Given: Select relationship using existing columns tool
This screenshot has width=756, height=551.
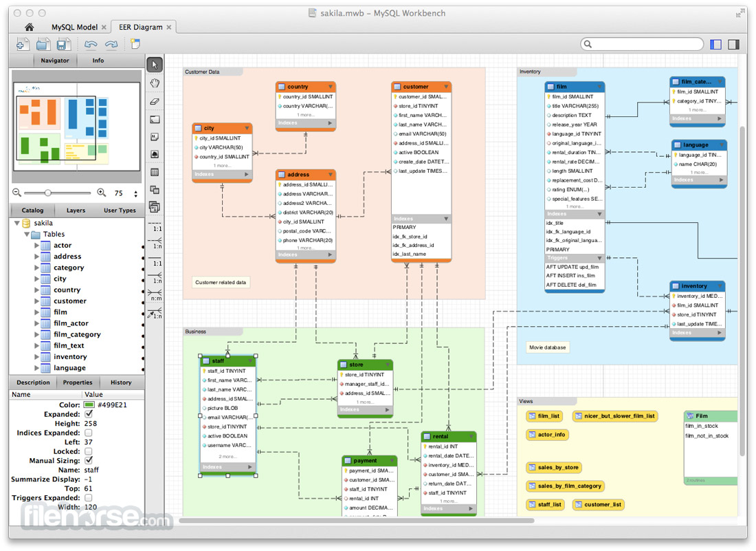Looking at the screenshot, I should [x=155, y=314].
